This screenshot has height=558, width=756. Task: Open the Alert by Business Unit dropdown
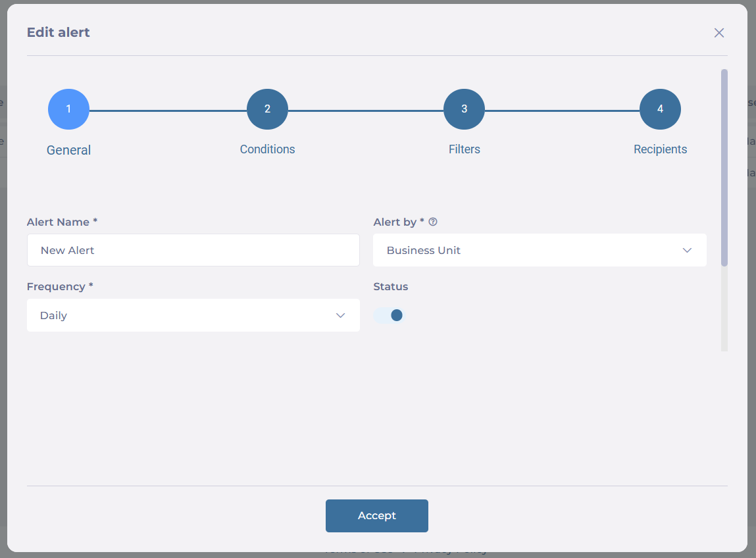click(x=540, y=250)
